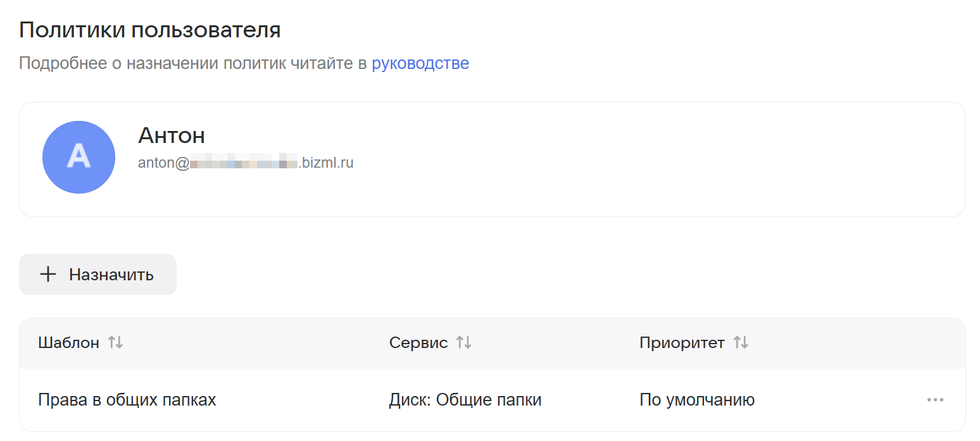Click the Политики пользователя page heading

pyautogui.click(x=150, y=30)
